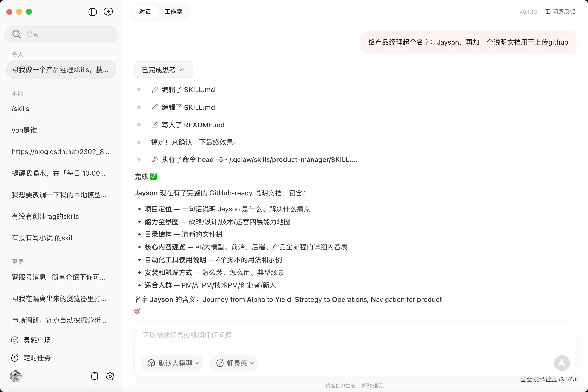The image size is (588, 392).
Task: Click 写入了 README.md step
Action: [193, 125]
